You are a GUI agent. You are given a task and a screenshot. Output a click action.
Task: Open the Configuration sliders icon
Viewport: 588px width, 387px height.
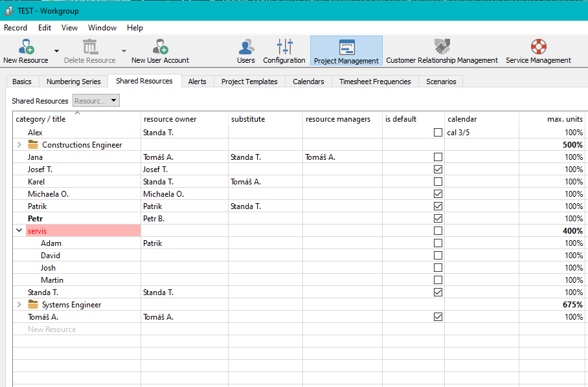click(284, 47)
